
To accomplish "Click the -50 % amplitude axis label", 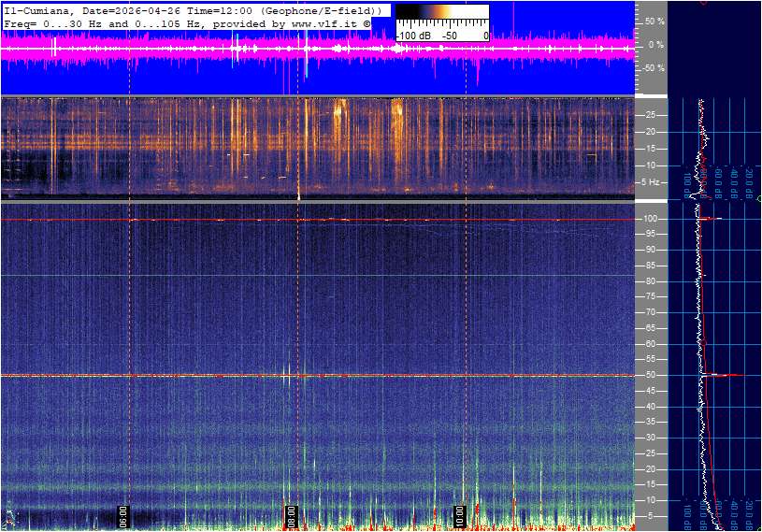I will (x=654, y=68).
